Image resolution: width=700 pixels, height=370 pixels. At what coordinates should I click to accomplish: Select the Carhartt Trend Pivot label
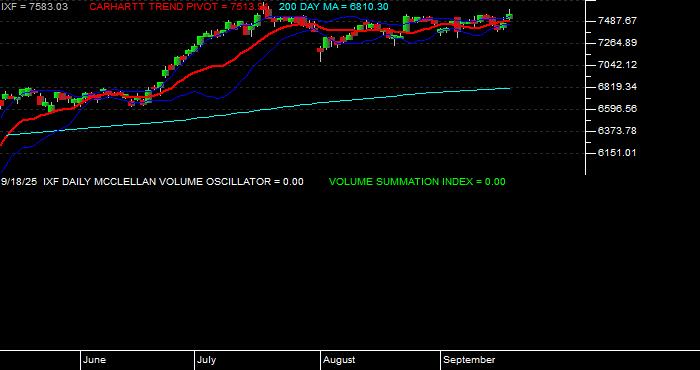click(180, 7)
